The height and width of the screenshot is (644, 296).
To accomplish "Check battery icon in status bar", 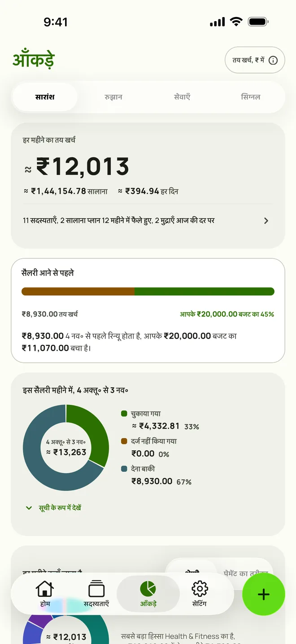I will 258,22.
